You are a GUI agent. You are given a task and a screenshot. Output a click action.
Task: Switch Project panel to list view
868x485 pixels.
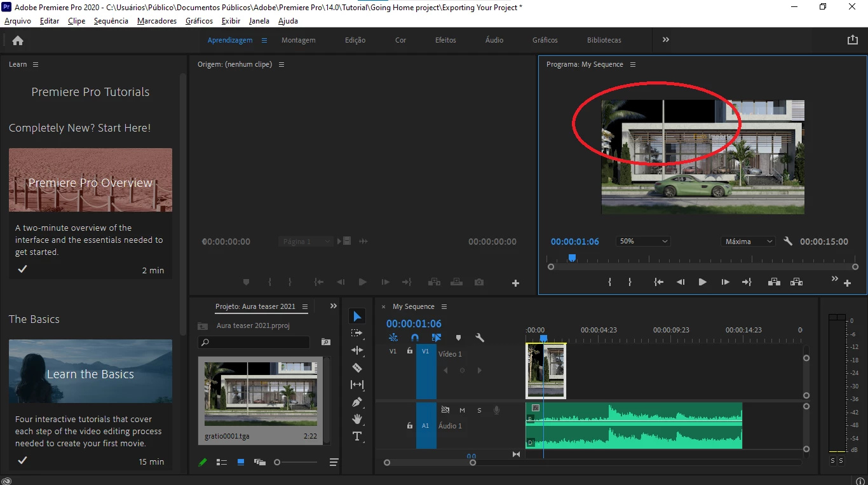point(222,462)
